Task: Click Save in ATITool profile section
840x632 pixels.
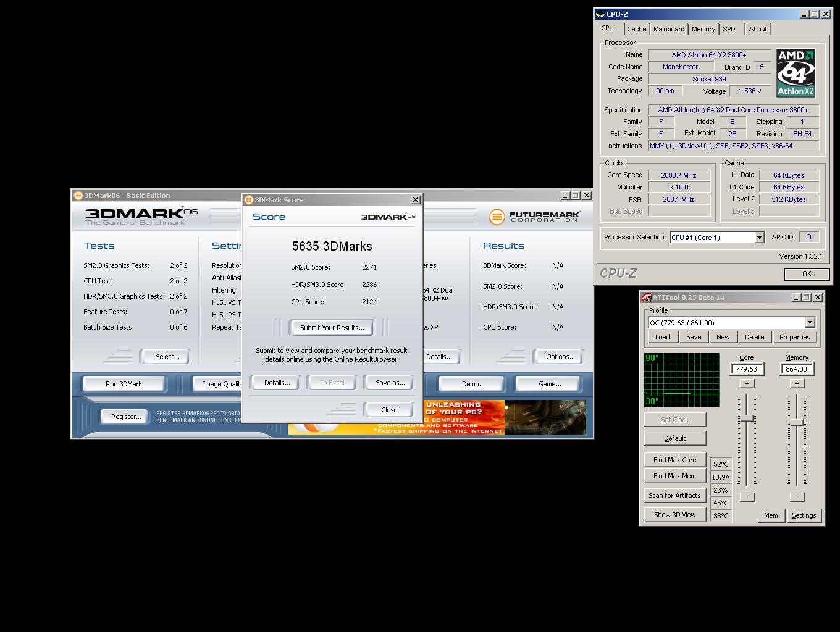Action: (x=694, y=337)
